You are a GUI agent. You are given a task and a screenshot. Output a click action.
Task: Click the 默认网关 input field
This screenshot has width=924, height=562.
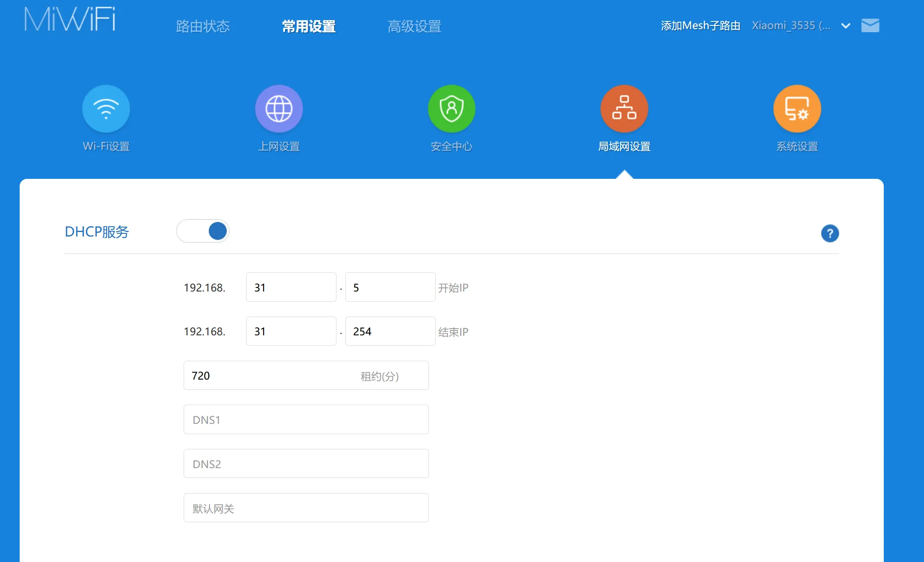click(x=306, y=508)
